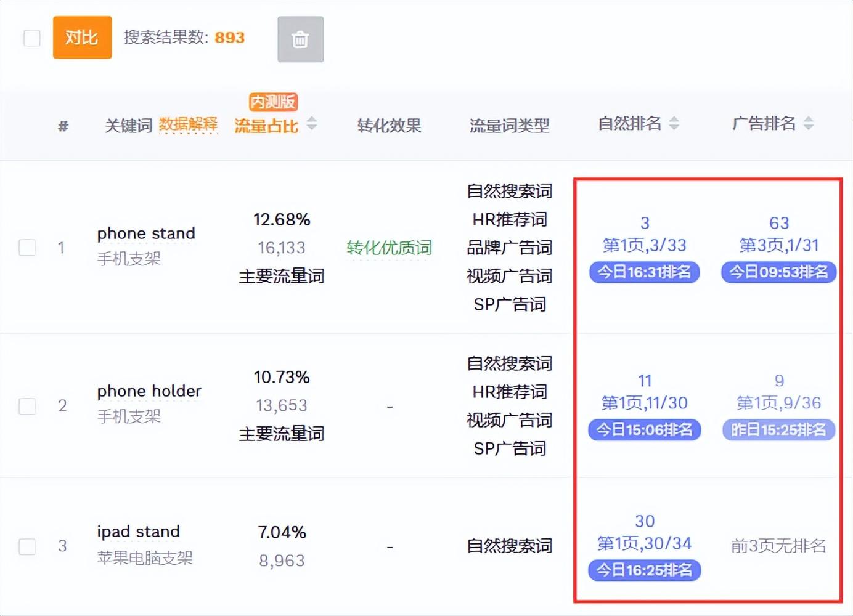Open the ipad stand keyword
Image resolution: width=853 pixels, height=616 pixels.
click(x=139, y=532)
